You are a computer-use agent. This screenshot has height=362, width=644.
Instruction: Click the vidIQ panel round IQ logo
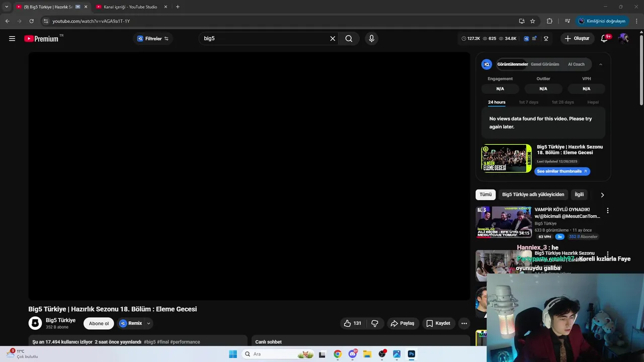(x=487, y=64)
